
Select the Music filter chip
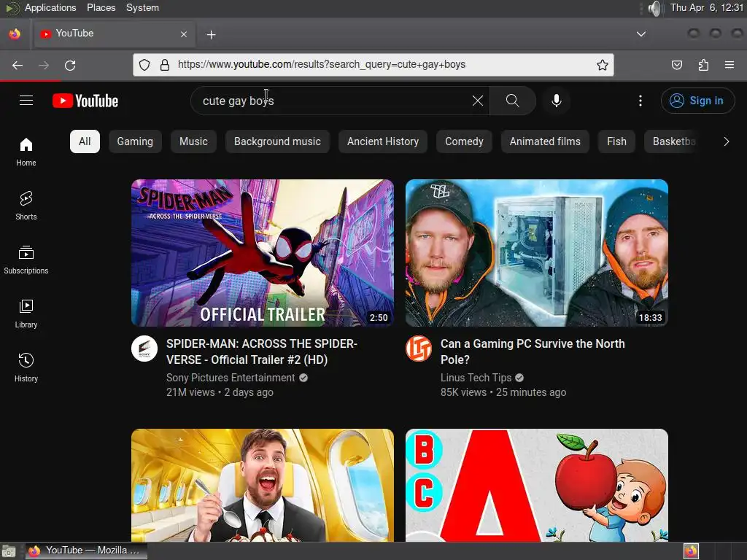point(193,141)
